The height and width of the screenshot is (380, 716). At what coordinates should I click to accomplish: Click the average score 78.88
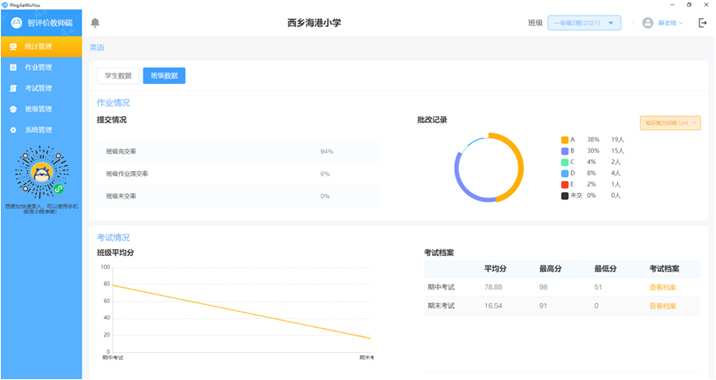493,287
